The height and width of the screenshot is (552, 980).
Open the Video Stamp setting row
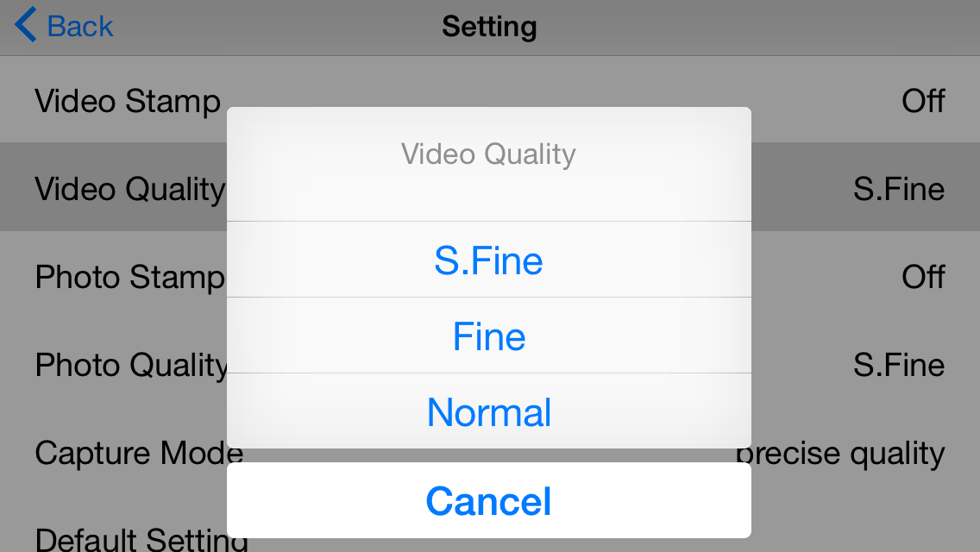click(490, 100)
